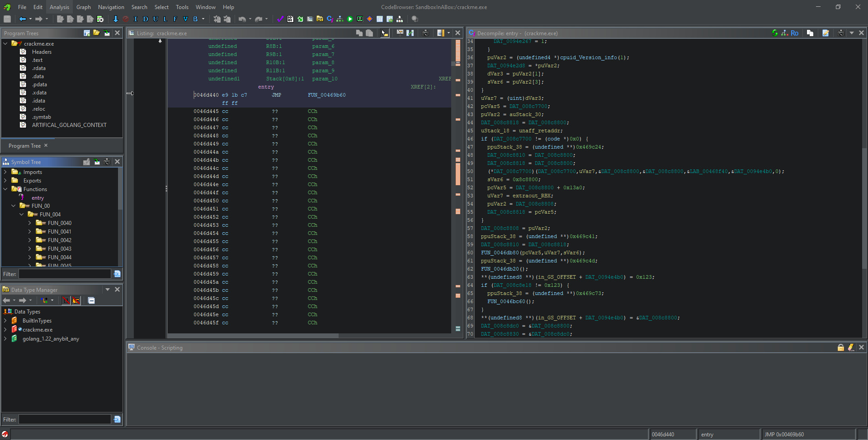Screen dimensions: 868x440
Task: Open Decompile panel menu dropdown arrow
Action: tap(852, 33)
